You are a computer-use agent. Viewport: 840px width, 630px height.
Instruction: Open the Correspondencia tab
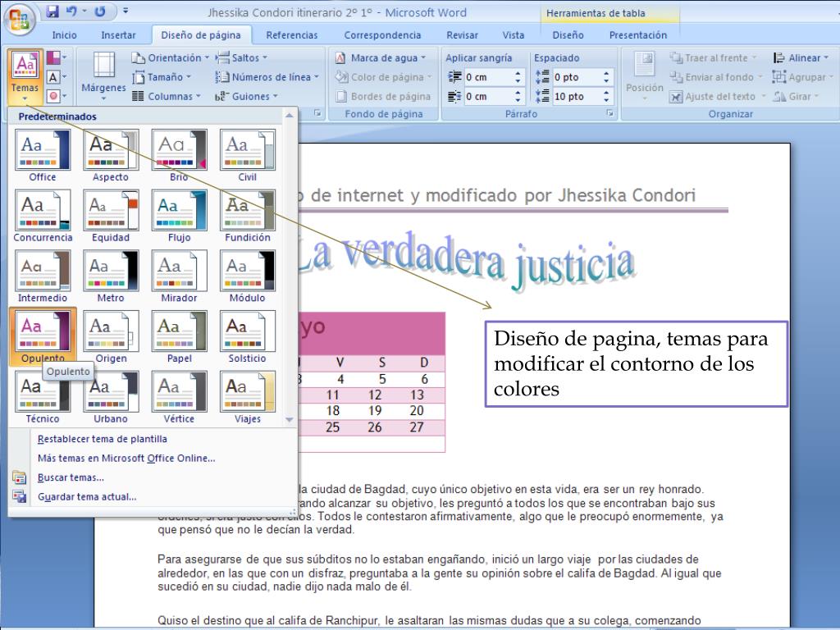(382, 35)
